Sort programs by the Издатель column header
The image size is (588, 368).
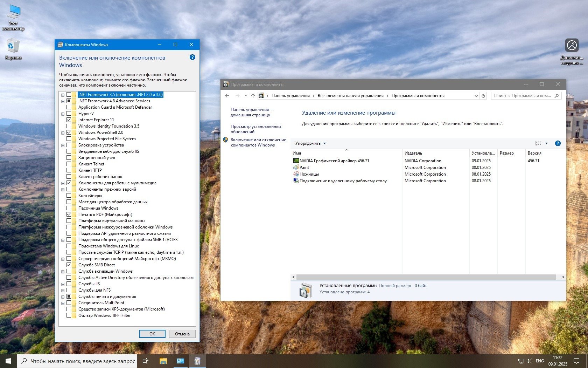click(x=413, y=153)
